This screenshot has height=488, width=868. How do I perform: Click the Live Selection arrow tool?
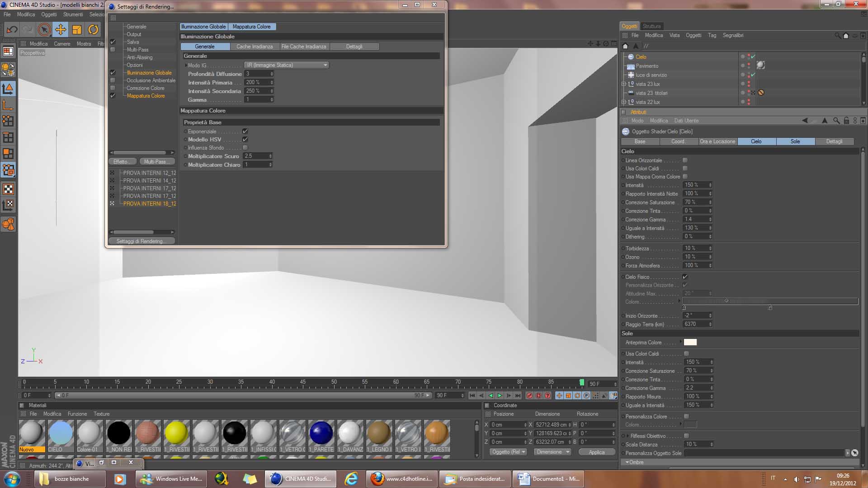click(44, 30)
